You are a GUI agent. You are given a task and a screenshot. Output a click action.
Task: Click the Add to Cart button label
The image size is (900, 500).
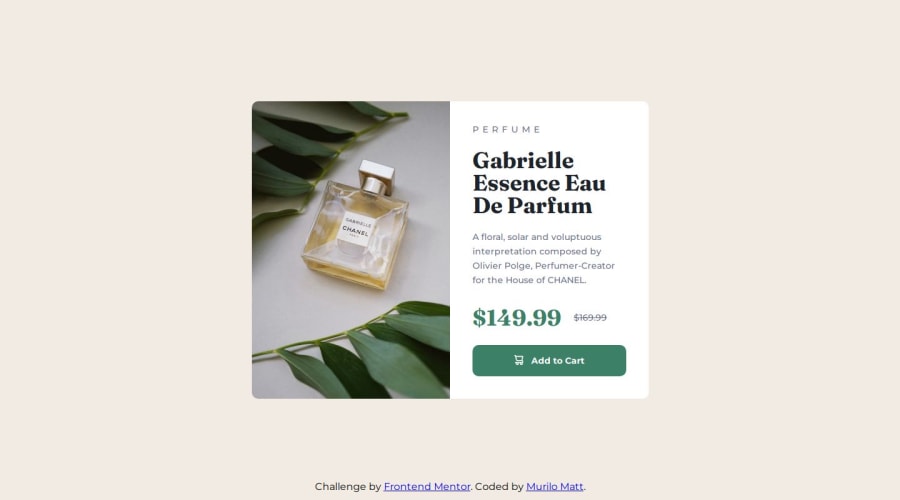[557, 361]
